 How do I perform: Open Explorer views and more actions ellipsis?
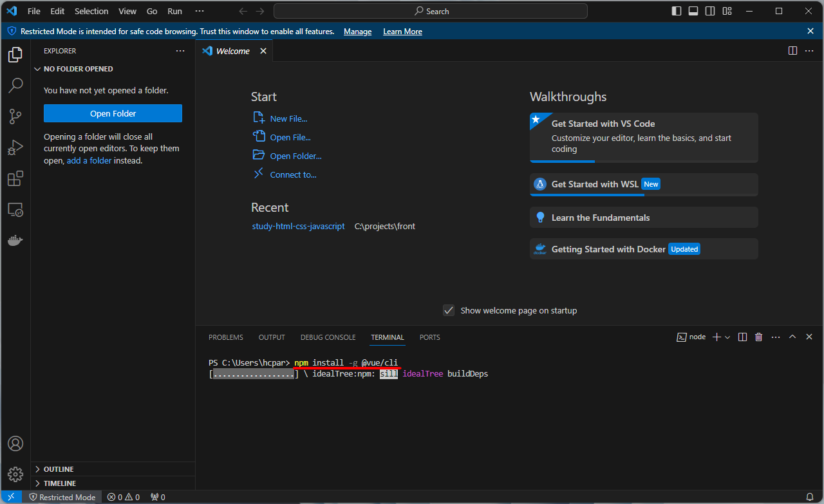pyautogui.click(x=180, y=51)
